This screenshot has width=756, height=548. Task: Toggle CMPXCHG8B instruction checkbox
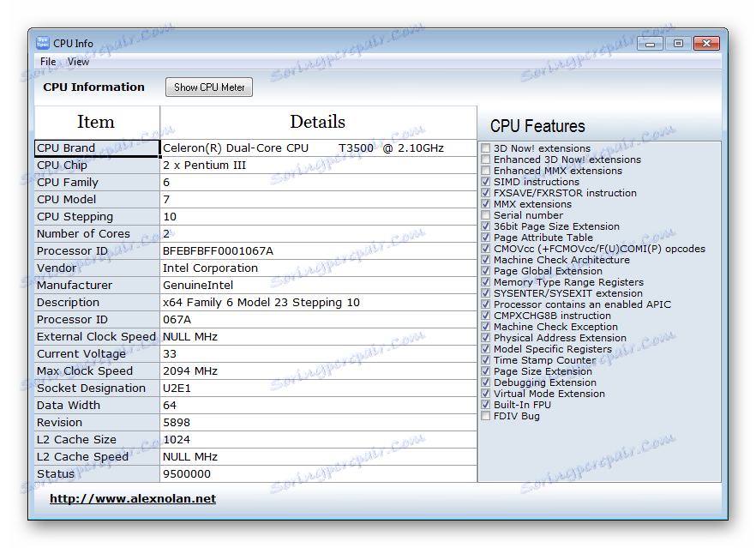point(485,315)
